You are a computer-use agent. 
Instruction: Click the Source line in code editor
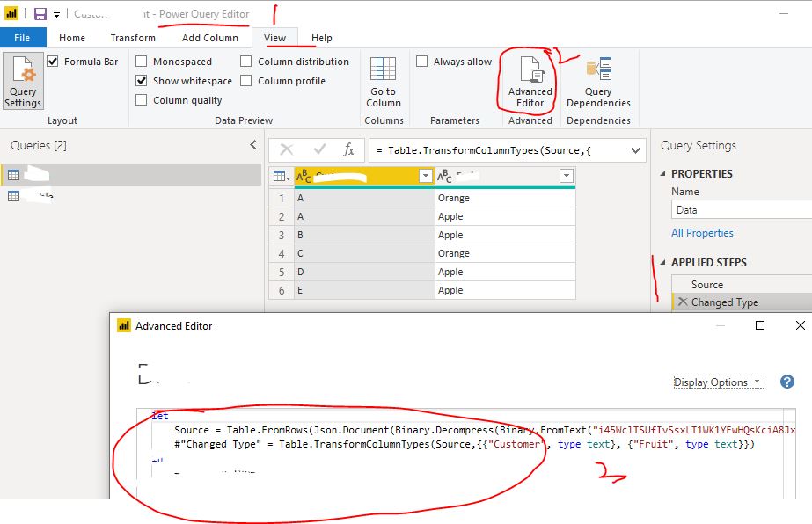pos(485,430)
